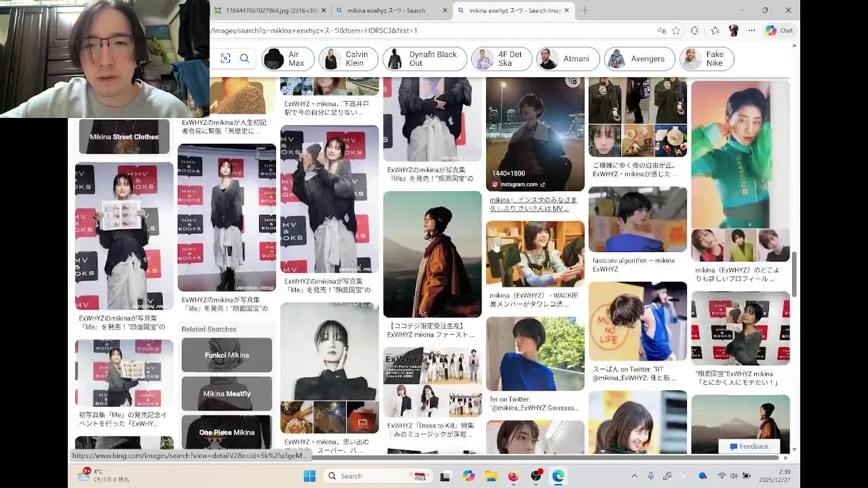Click the translate page icon in address bar
This screenshot has width=868, height=488.
pyautogui.click(x=661, y=30)
